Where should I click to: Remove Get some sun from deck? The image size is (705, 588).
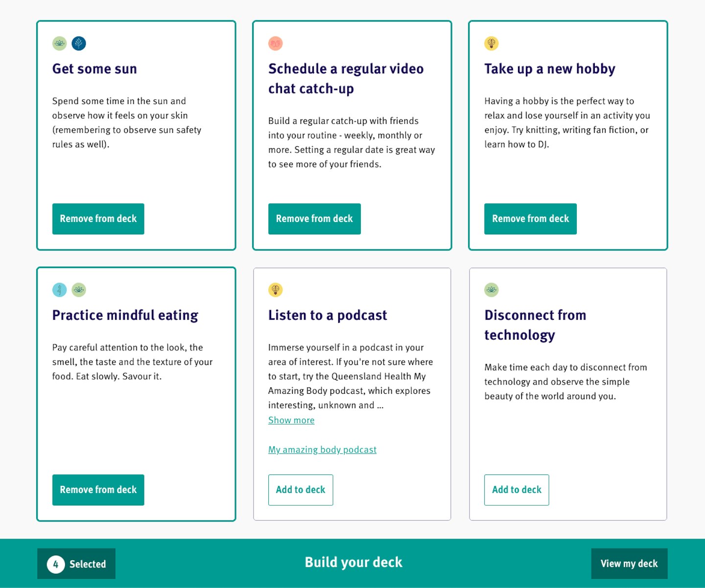tap(98, 219)
